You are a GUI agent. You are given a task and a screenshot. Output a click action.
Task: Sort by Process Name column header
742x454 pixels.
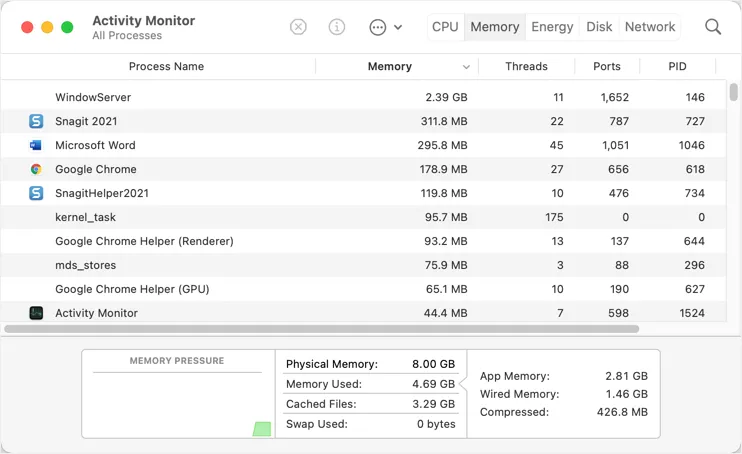pos(166,67)
